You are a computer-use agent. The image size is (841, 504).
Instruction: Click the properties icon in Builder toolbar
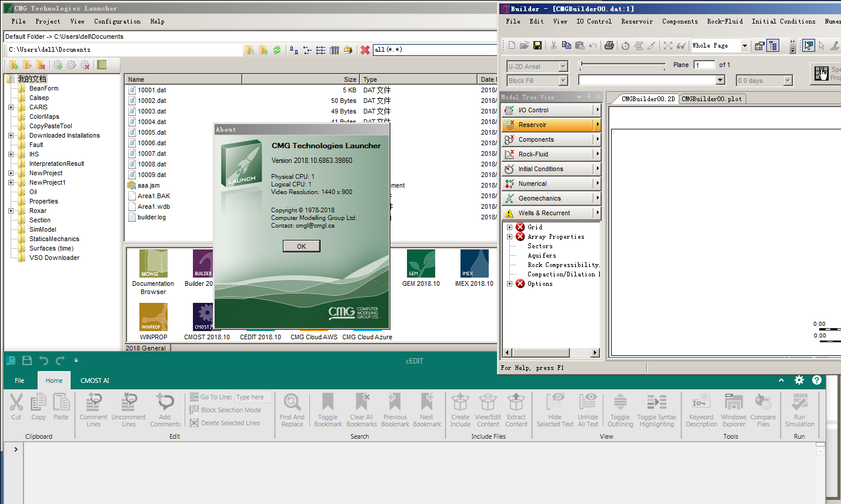click(759, 45)
